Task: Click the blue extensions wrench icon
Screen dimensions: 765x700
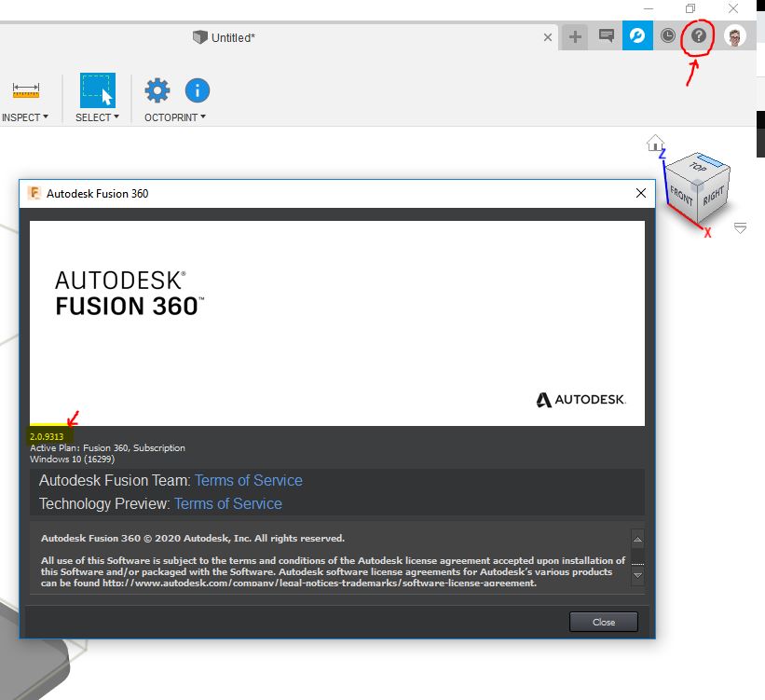Action: click(x=637, y=35)
